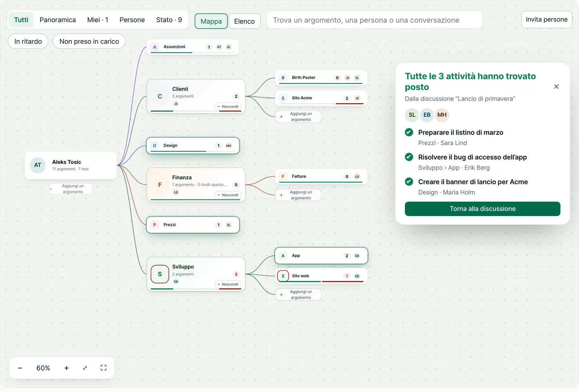Open the "Stato · 9" tab
This screenshot has width=579, height=392.
tap(169, 20)
